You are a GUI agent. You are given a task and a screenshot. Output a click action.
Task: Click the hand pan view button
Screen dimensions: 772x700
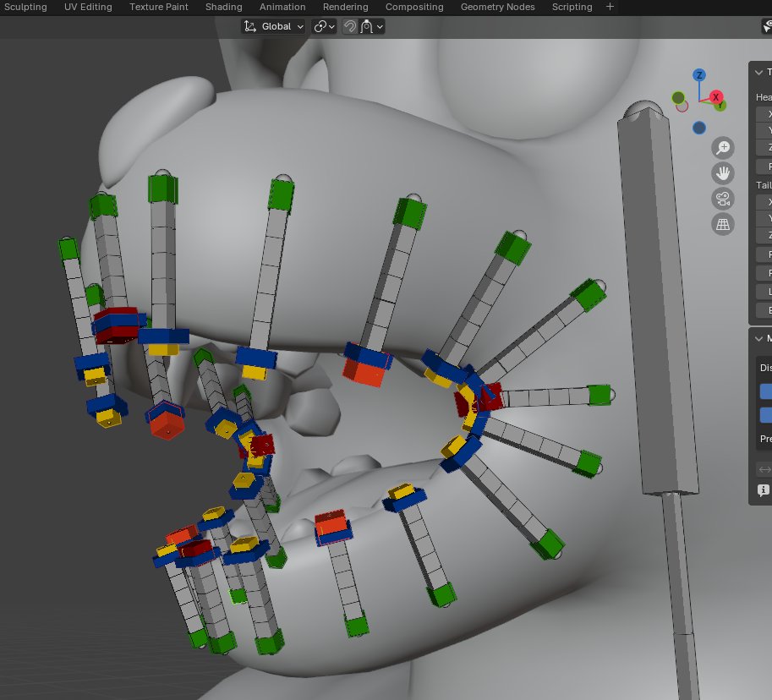(x=723, y=173)
